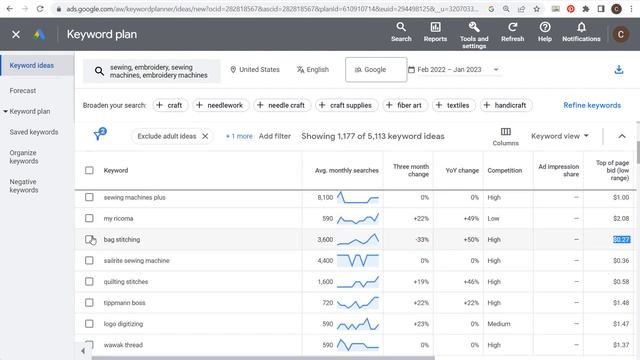Click +1 more filters link
Image resolution: width=640 pixels, height=360 pixels.
tap(239, 136)
